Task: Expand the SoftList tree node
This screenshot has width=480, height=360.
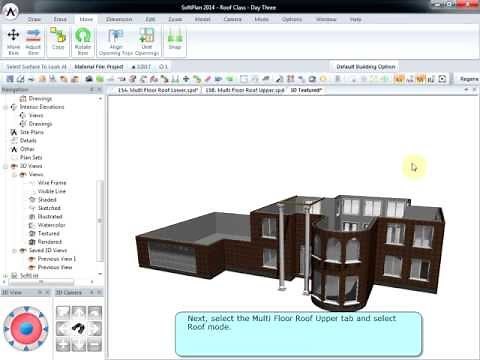Action: (x=6, y=276)
